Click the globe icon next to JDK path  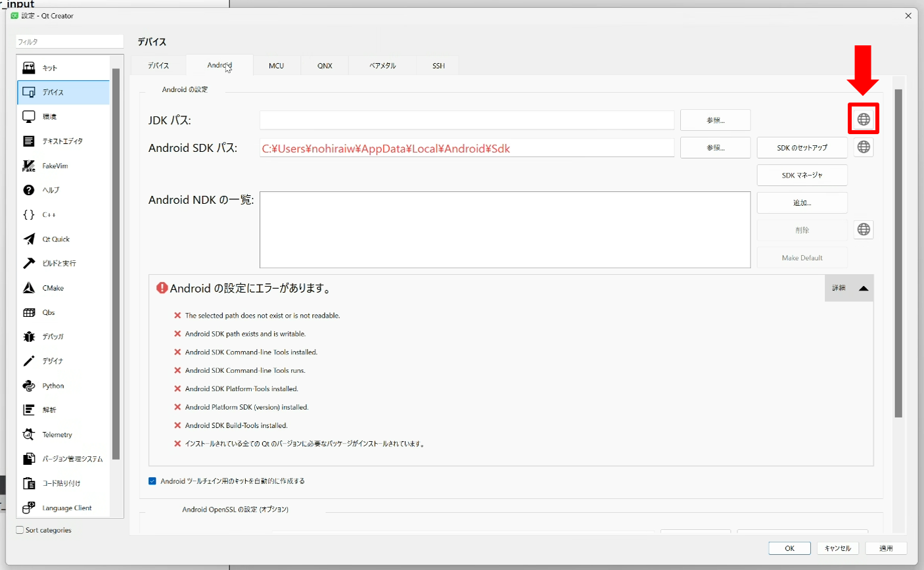click(x=863, y=119)
